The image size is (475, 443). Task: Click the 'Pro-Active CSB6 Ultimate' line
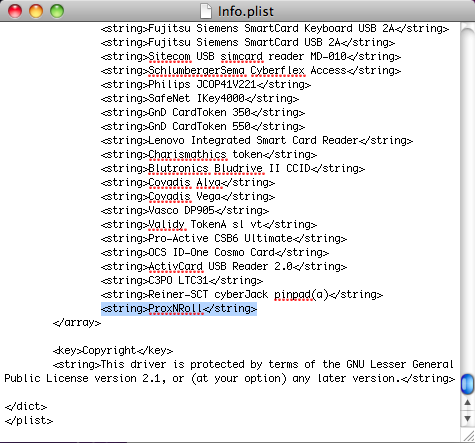[x=224, y=239]
